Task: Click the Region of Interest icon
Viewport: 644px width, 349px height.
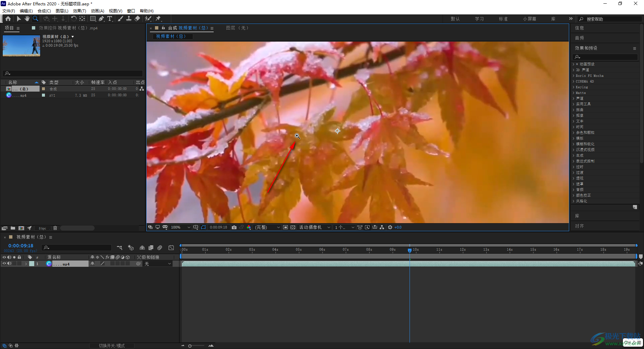Action: pyautogui.click(x=285, y=227)
